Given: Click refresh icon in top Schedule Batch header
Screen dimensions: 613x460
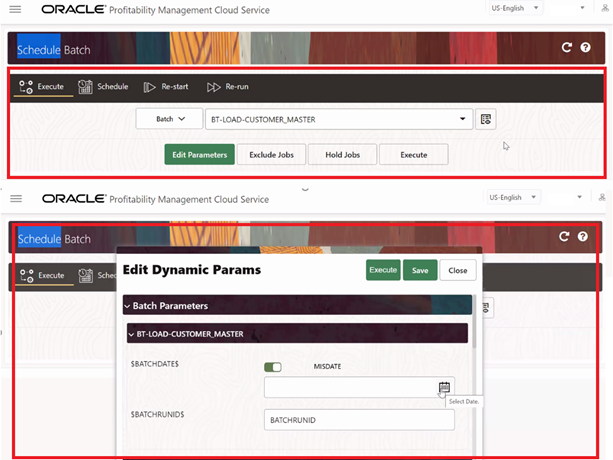Looking at the screenshot, I should (x=566, y=47).
